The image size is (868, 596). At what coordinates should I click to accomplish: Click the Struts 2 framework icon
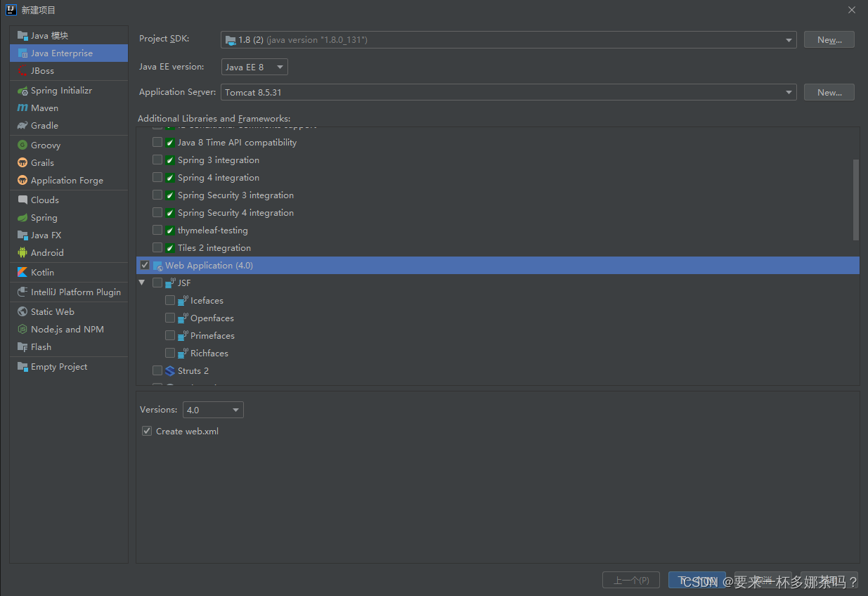[x=169, y=371]
